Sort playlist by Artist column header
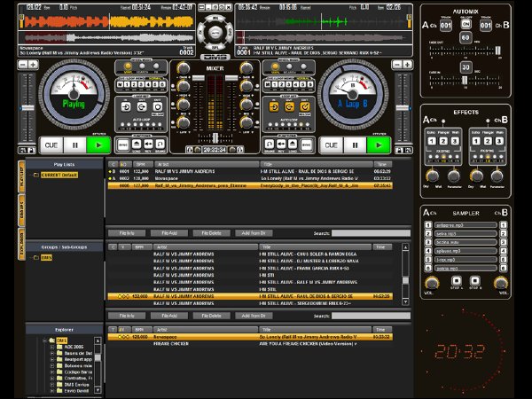 point(207,164)
